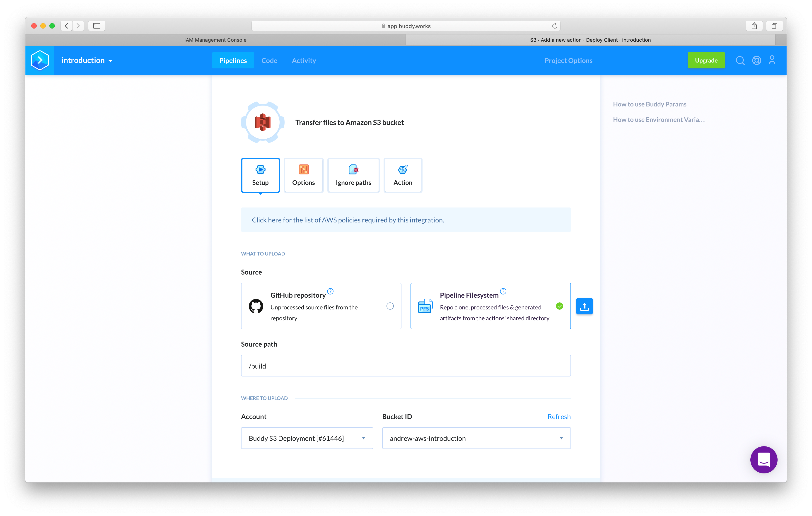Click the Buddy logo home icon
Image resolution: width=812 pixels, height=516 pixels.
pos(40,60)
